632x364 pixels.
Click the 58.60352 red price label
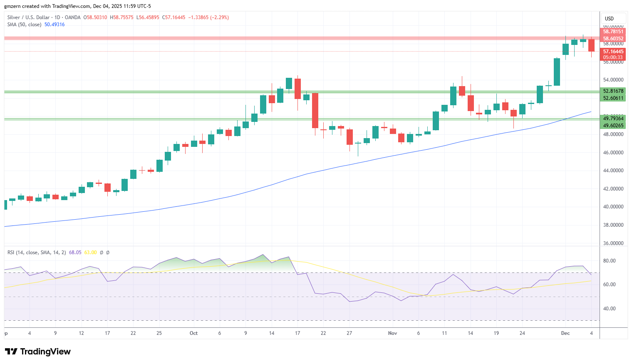click(613, 39)
